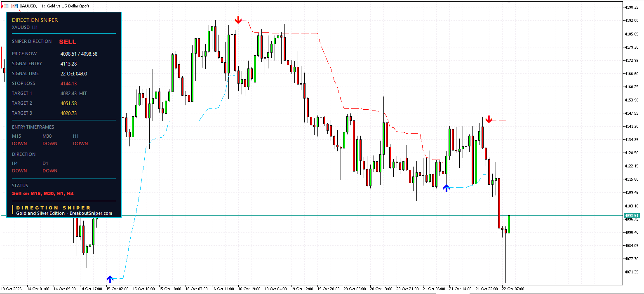
Task: Click the 4071.35 price axis label
Action: (x=632, y=272)
